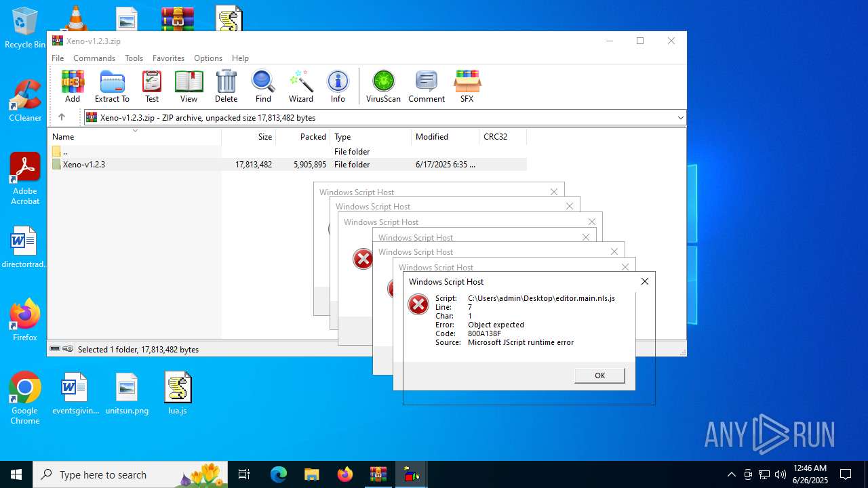The width and height of the screenshot is (868, 488).
Task: Open the Favorites menu
Action: (x=168, y=58)
